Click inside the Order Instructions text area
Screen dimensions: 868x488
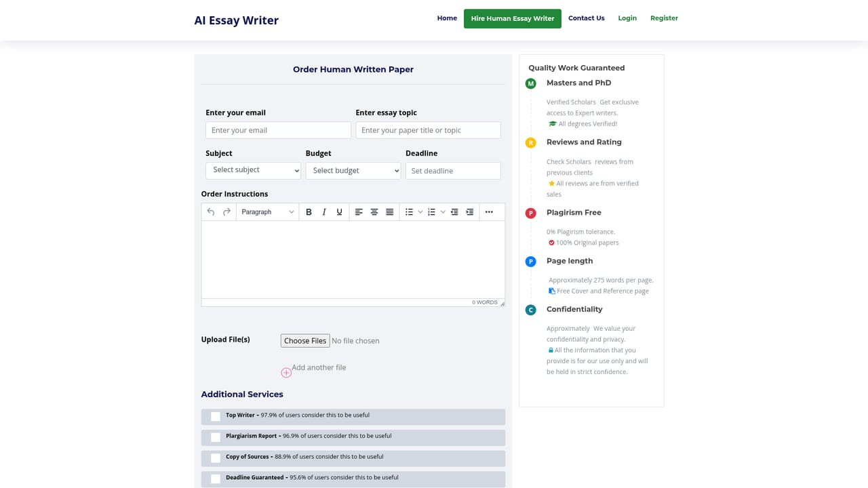coord(353,260)
